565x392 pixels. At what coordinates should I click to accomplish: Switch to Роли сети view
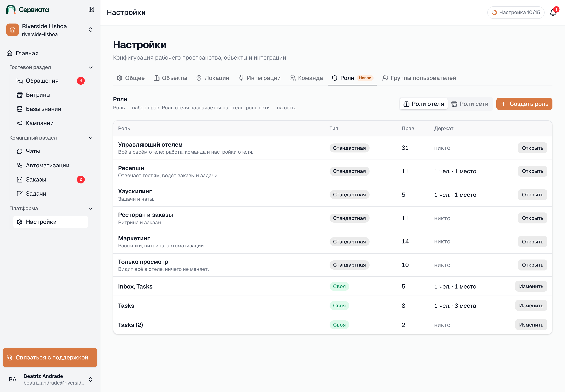470,104
